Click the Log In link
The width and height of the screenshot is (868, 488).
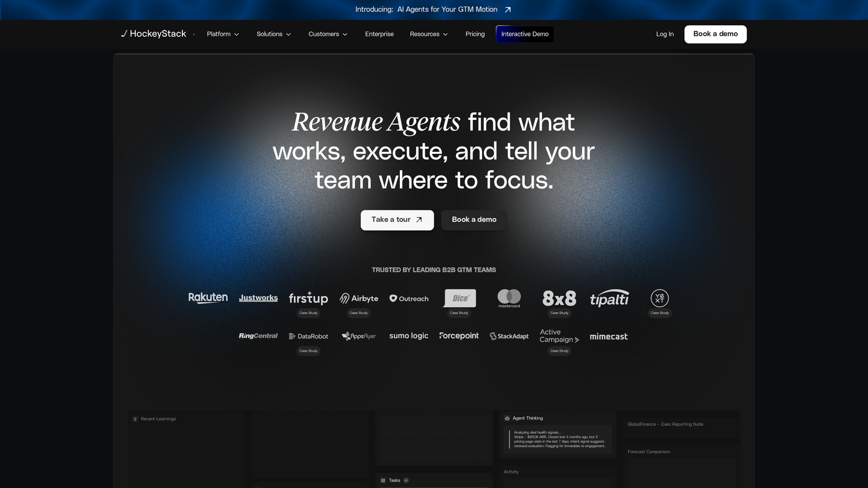pos(664,34)
